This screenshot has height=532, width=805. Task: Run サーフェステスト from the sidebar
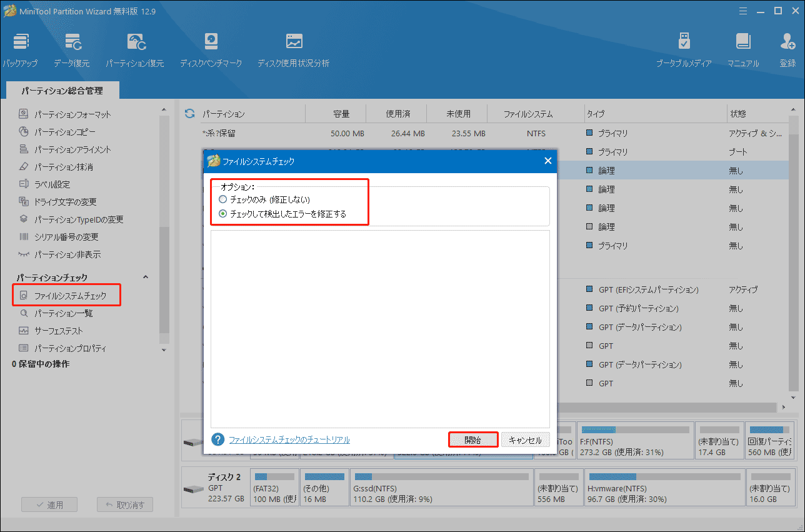pos(51,331)
